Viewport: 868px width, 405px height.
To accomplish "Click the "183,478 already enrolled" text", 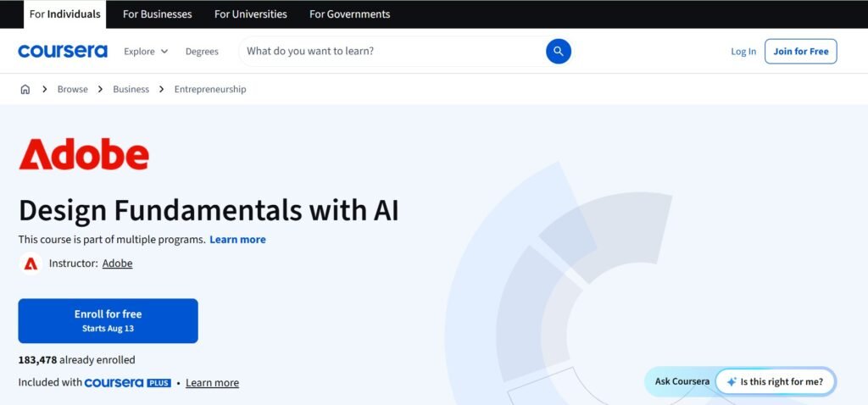I will (x=77, y=360).
